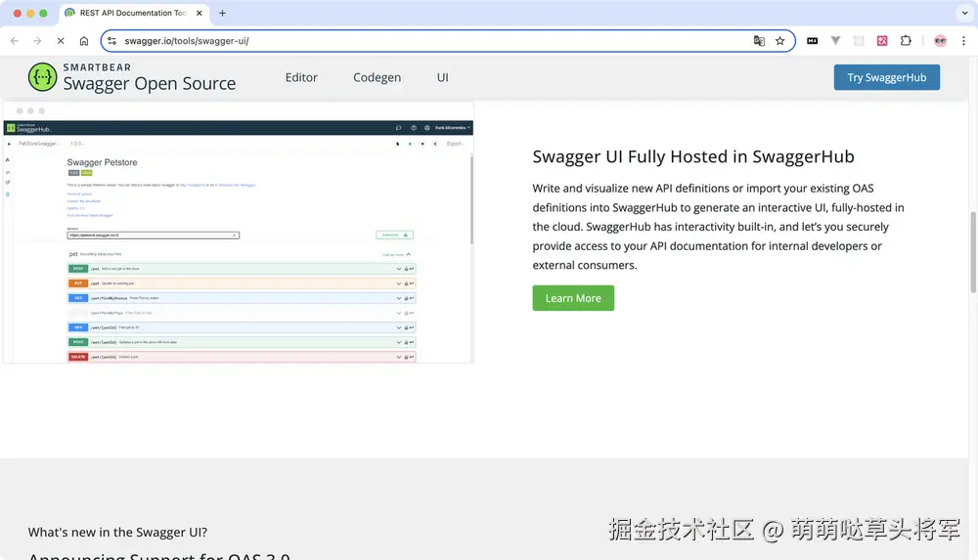The image size is (978, 560).
Task: Click the "What's new in the Swagger UI?" text
Action: (117, 532)
